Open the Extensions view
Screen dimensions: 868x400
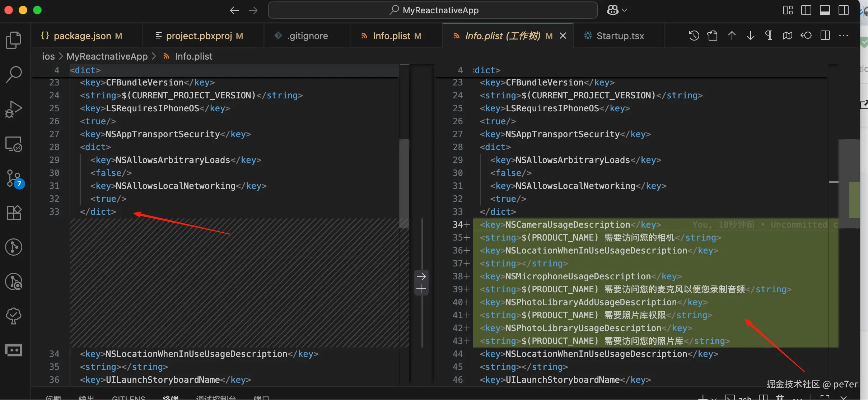point(14,213)
